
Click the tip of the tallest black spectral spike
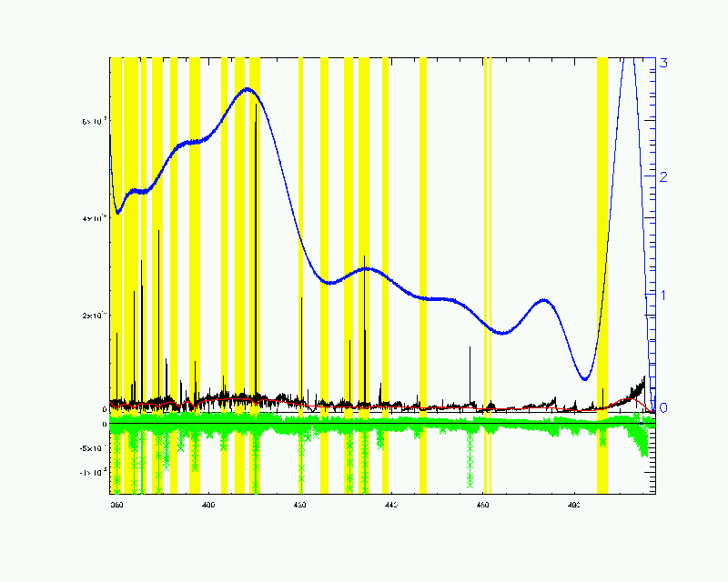tap(257, 105)
